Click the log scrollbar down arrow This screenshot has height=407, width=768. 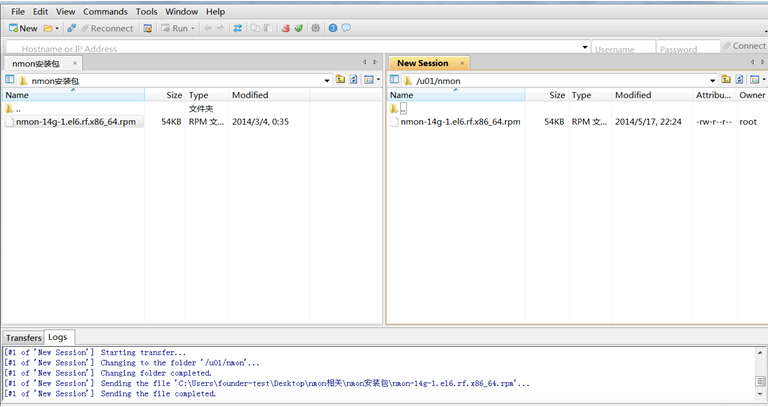(760, 394)
